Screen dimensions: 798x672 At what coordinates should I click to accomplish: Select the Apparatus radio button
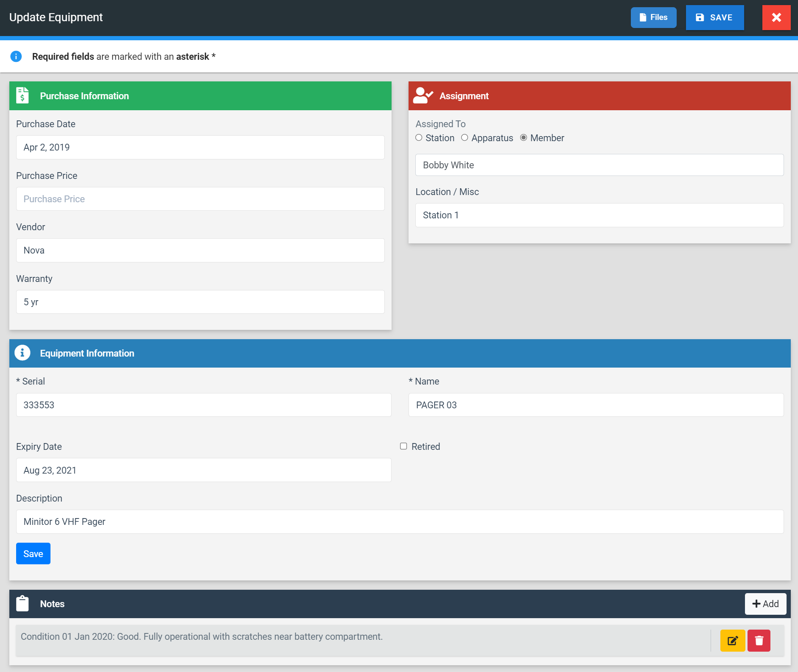465,138
